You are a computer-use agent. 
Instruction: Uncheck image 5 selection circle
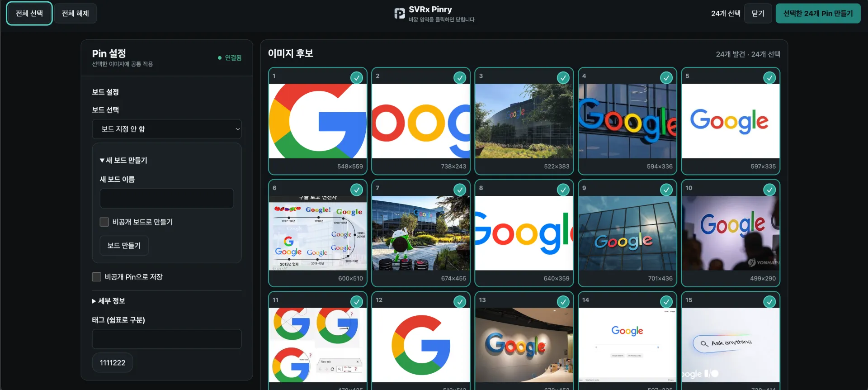(769, 78)
